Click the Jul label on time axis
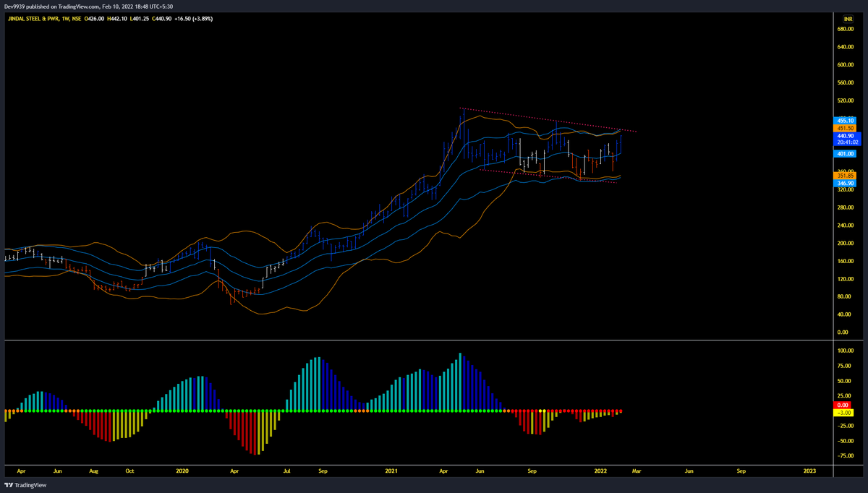This screenshot has width=868, height=493. coord(287,471)
